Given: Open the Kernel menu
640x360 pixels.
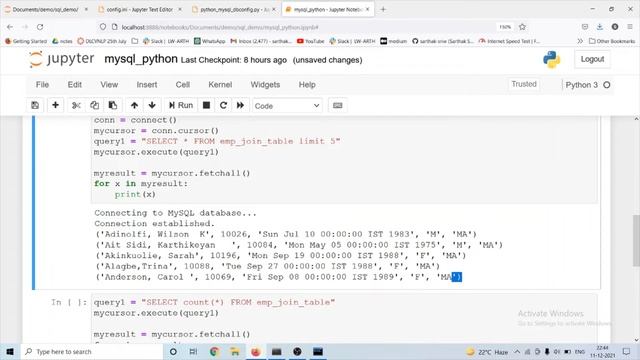Looking at the screenshot, I should click(220, 84).
